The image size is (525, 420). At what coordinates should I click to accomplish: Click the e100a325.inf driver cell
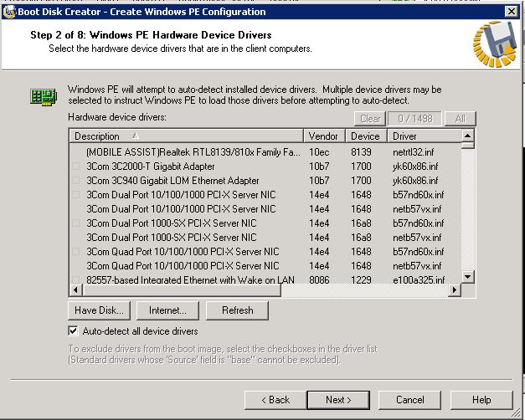(419, 279)
